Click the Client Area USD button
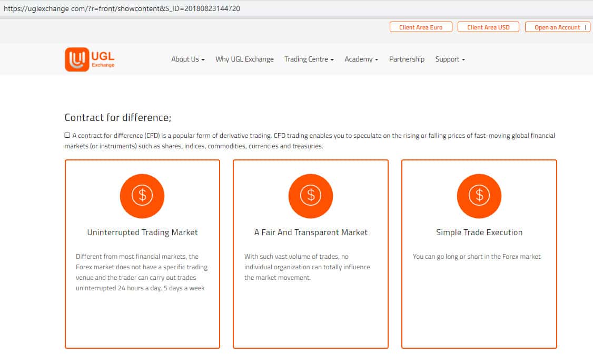This screenshot has width=593, height=364. (x=488, y=27)
